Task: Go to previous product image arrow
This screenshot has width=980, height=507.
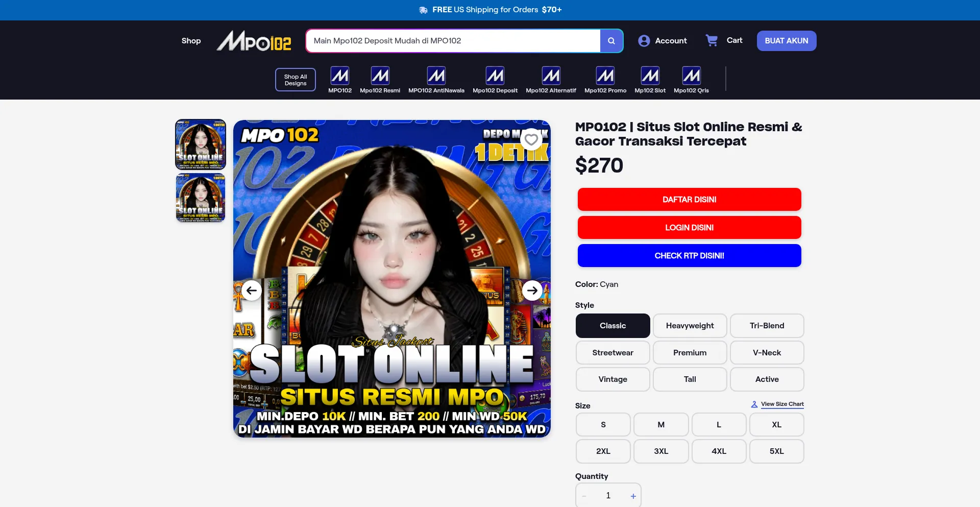Action: point(252,291)
